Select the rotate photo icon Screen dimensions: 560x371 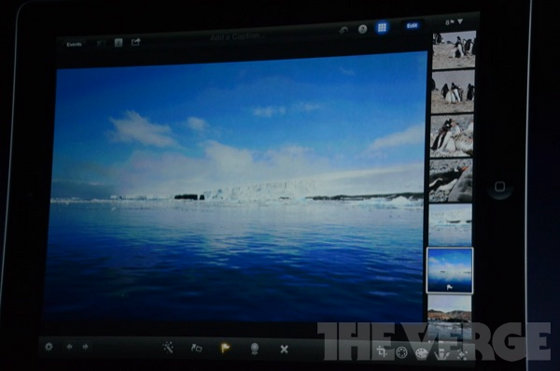coord(196,348)
